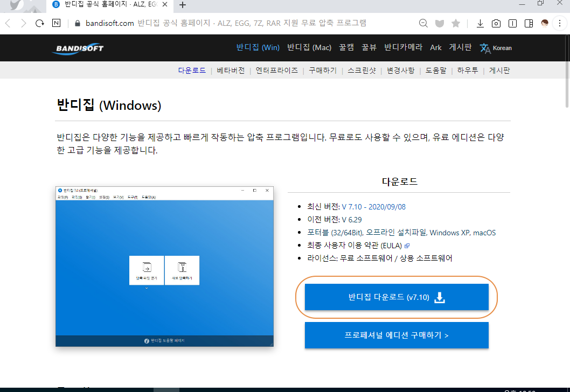Open 게시판 in the gray submenu
The width and height of the screenshot is (570, 392).
(x=499, y=71)
